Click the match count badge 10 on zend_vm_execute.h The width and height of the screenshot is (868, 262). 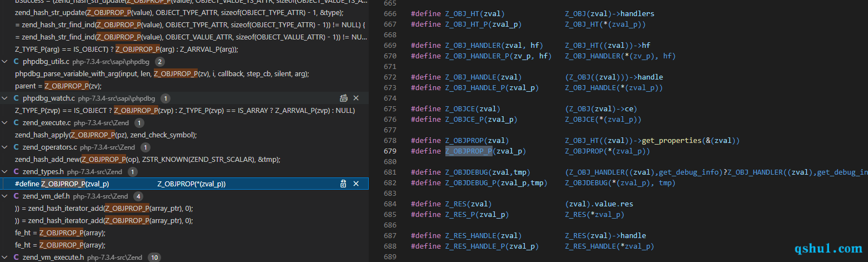(154, 257)
